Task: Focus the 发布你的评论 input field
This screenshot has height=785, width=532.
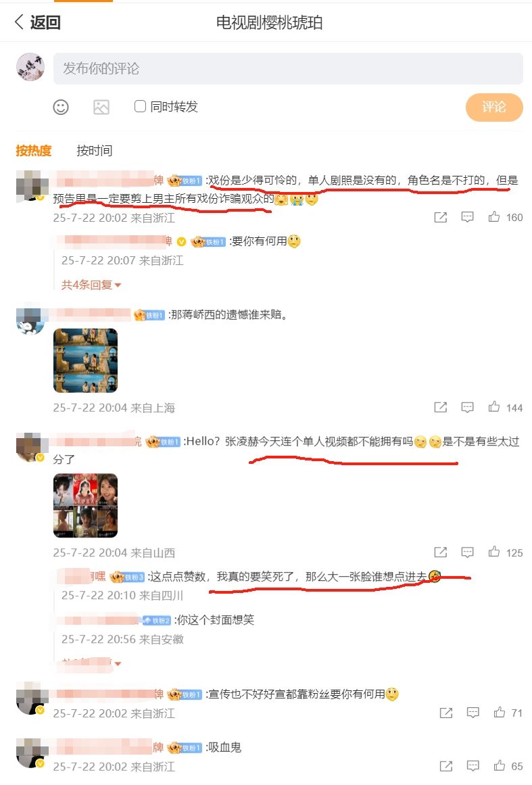Action: (x=288, y=68)
